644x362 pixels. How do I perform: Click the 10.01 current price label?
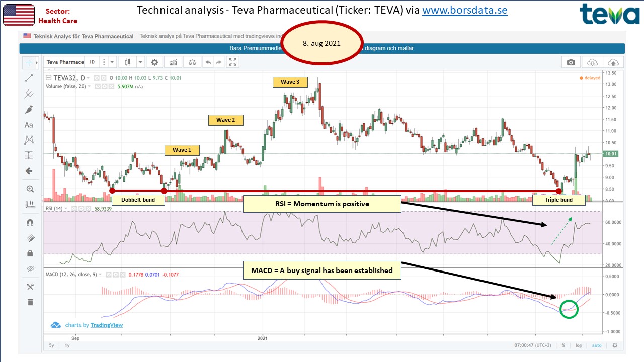pyautogui.click(x=611, y=154)
